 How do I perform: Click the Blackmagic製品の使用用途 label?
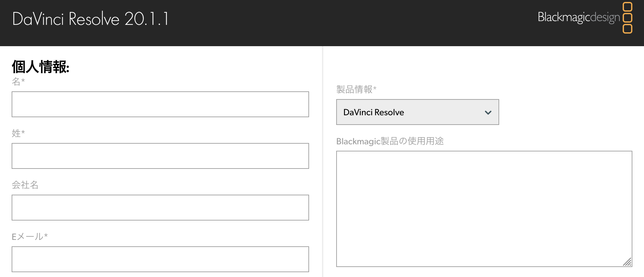tap(390, 141)
